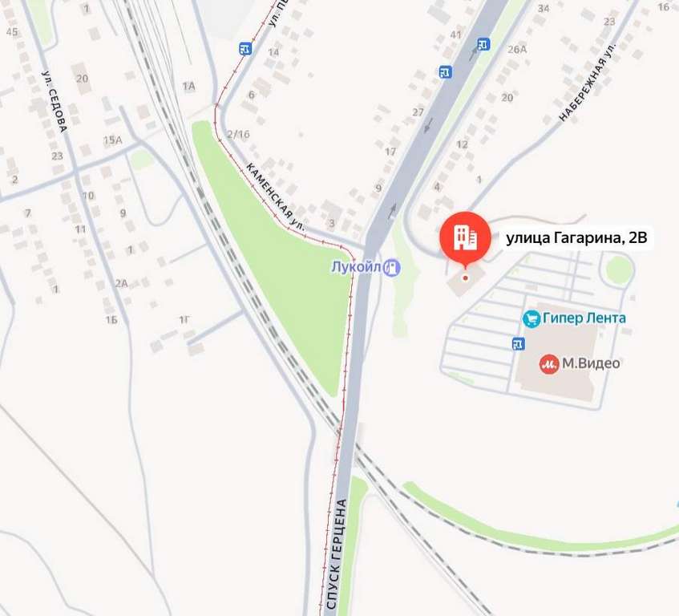The height and width of the screenshot is (616, 679).
Task: Select the НАБЕРЕЖНАЯ УЛ. street label
Action: point(587,82)
